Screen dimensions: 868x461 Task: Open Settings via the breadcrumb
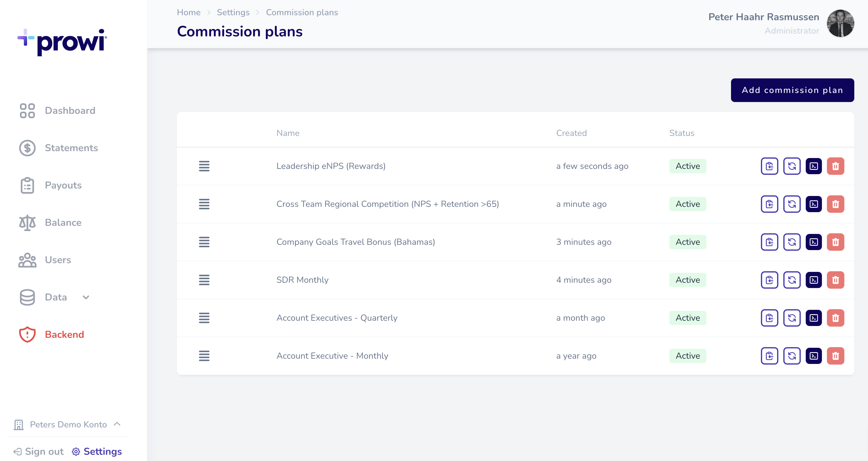click(x=233, y=12)
